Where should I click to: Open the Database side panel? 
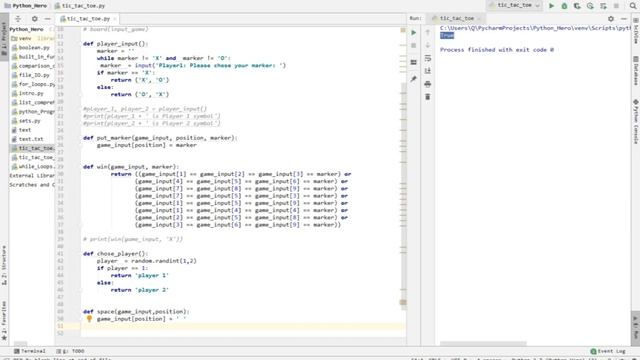(636, 71)
